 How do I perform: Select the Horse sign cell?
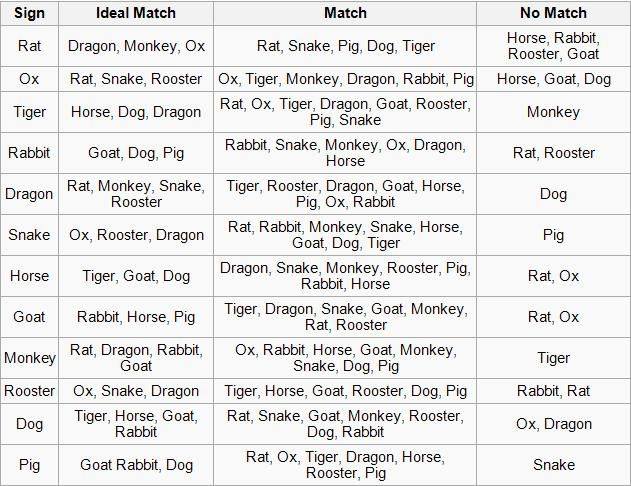[x=29, y=276]
